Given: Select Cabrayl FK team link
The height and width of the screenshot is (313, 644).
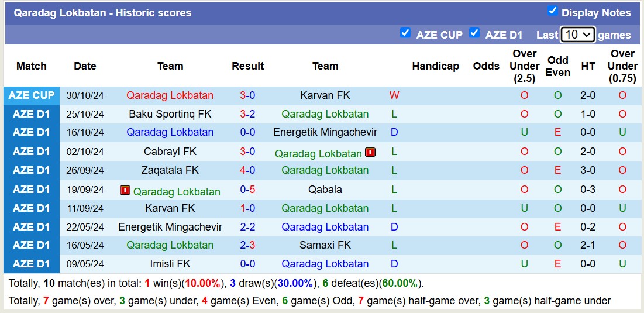Looking at the screenshot, I should click(x=170, y=152).
